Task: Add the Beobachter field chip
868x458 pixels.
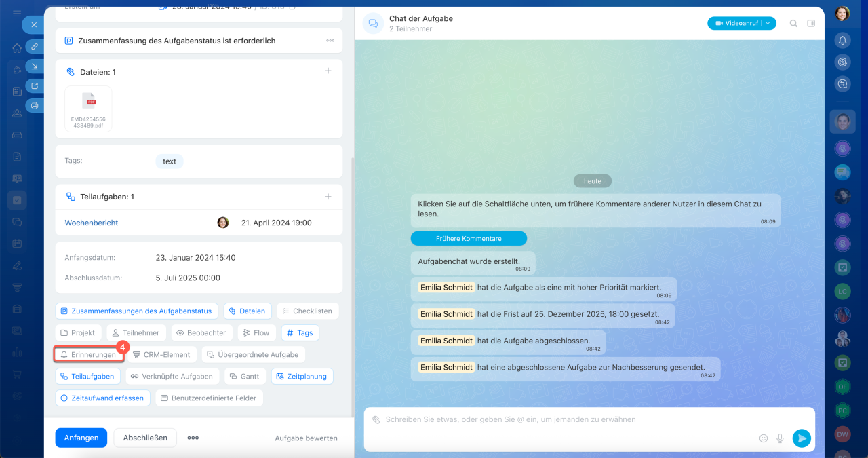Action: click(202, 332)
